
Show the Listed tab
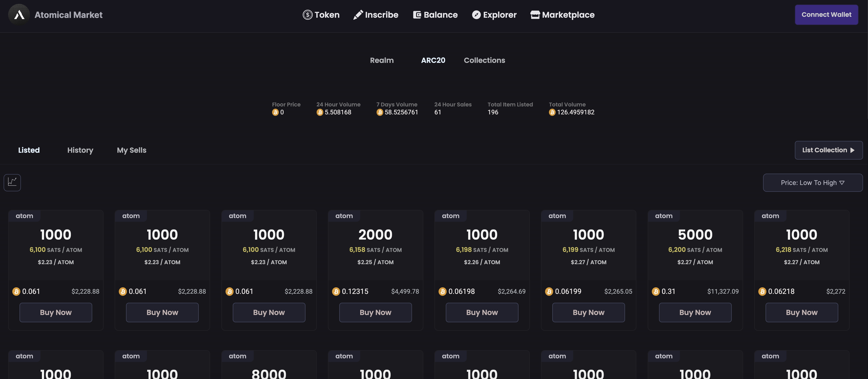tap(29, 150)
